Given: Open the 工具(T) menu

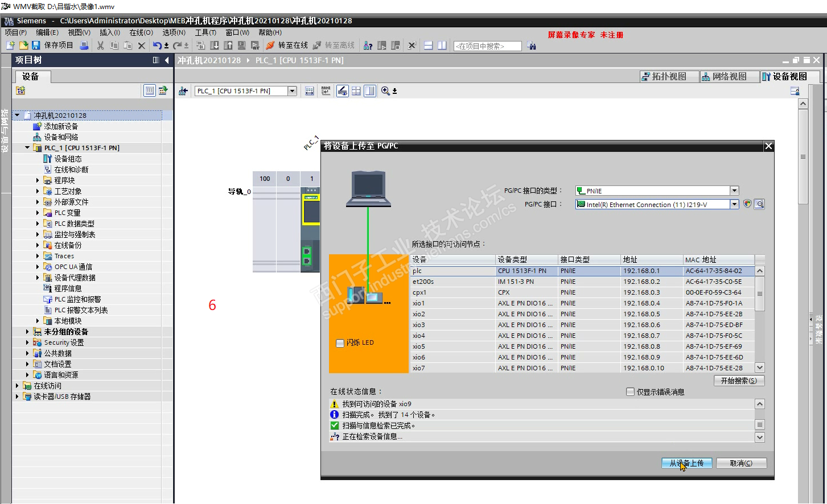Looking at the screenshot, I should pos(205,32).
